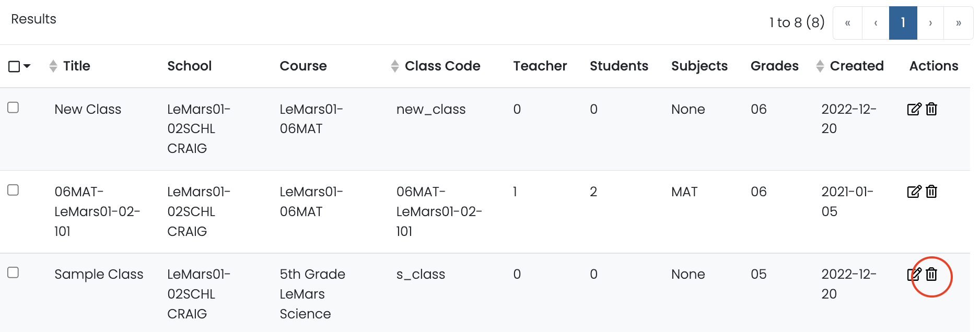Edit the 06MAT-LeMars01-02-101 class
The height and width of the screenshot is (332, 980).
[914, 192]
